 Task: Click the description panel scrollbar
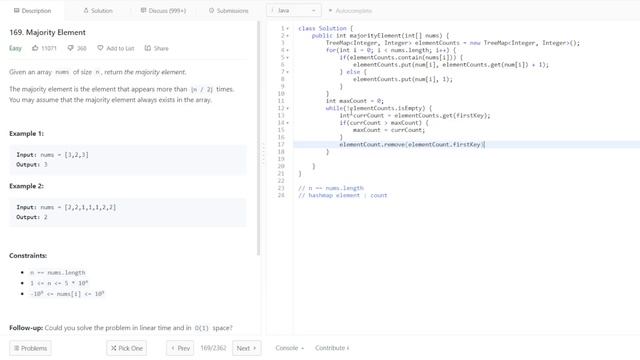[258, 139]
